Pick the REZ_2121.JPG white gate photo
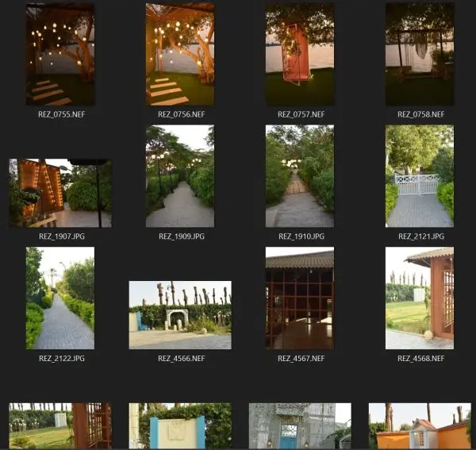The width and height of the screenshot is (476, 450). (x=420, y=176)
